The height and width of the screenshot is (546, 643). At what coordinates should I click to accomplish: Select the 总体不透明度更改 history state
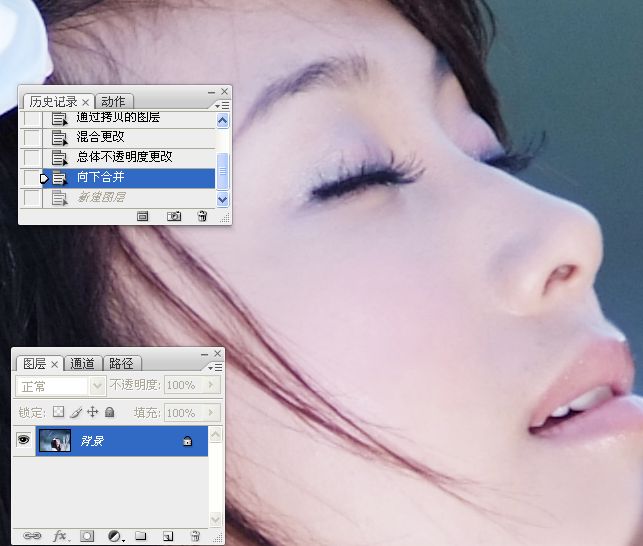pyautogui.click(x=125, y=157)
